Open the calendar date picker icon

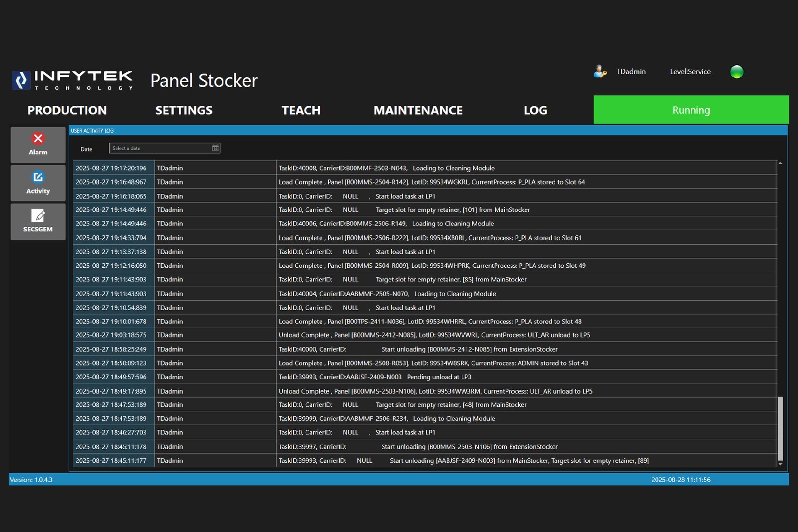(x=215, y=148)
